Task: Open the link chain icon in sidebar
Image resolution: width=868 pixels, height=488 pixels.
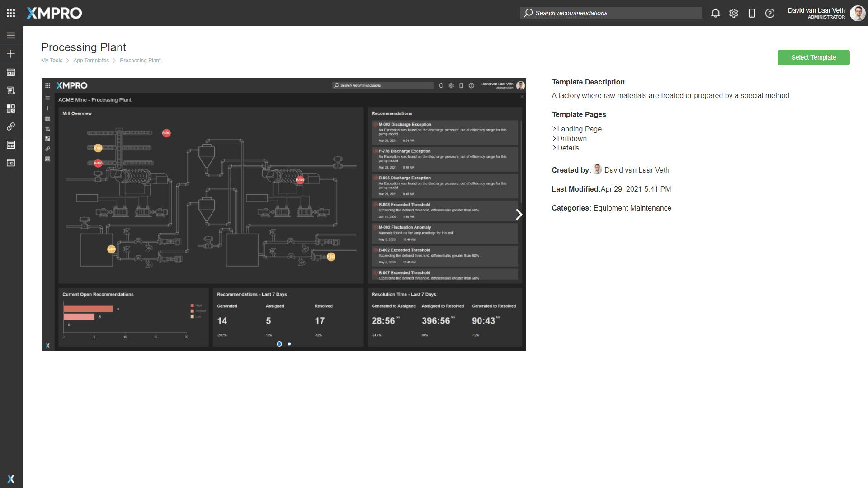Action: (x=11, y=127)
